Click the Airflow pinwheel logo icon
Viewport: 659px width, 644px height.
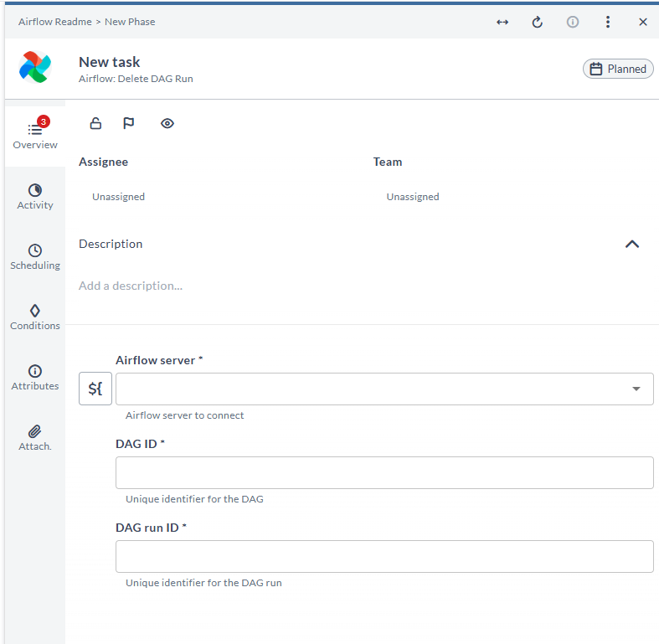pyautogui.click(x=35, y=69)
